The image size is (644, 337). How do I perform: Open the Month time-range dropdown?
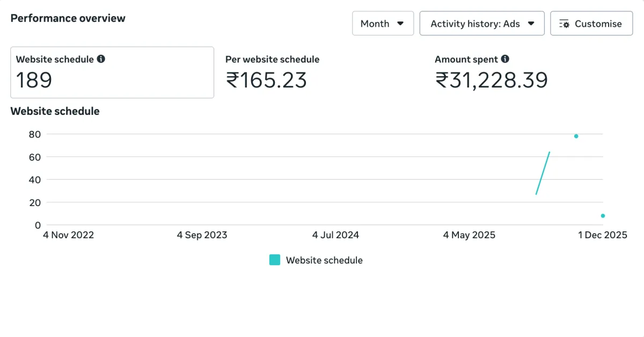coord(383,24)
